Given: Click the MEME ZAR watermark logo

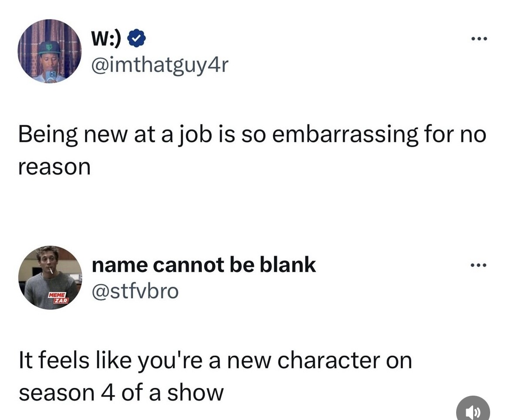Looking at the screenshot, I should [58, 298].
